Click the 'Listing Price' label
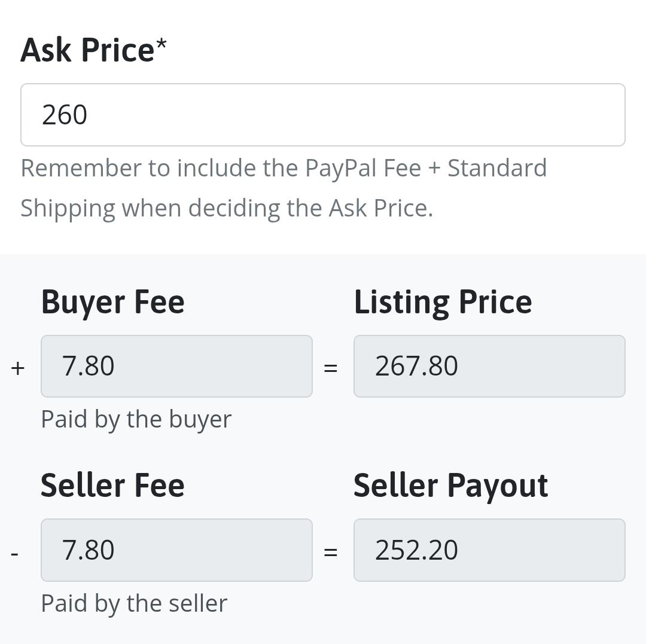This screenshot has width=646, height=644. point(443,302)
